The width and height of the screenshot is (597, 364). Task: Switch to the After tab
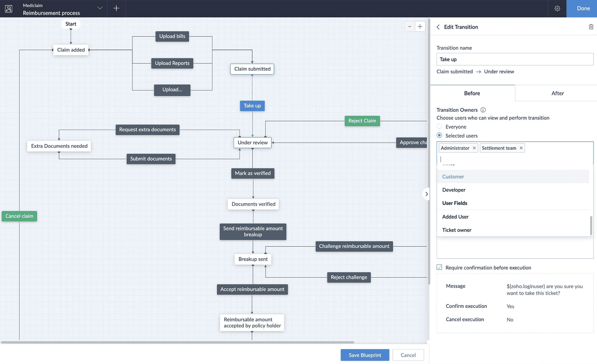point(558,93)
